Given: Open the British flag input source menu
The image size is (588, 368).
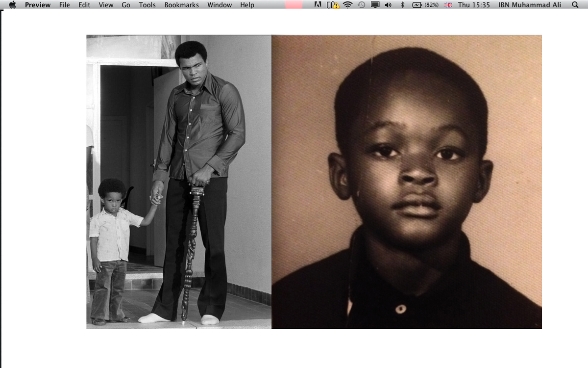Looking at the screenshot, I should coord(448,5).
